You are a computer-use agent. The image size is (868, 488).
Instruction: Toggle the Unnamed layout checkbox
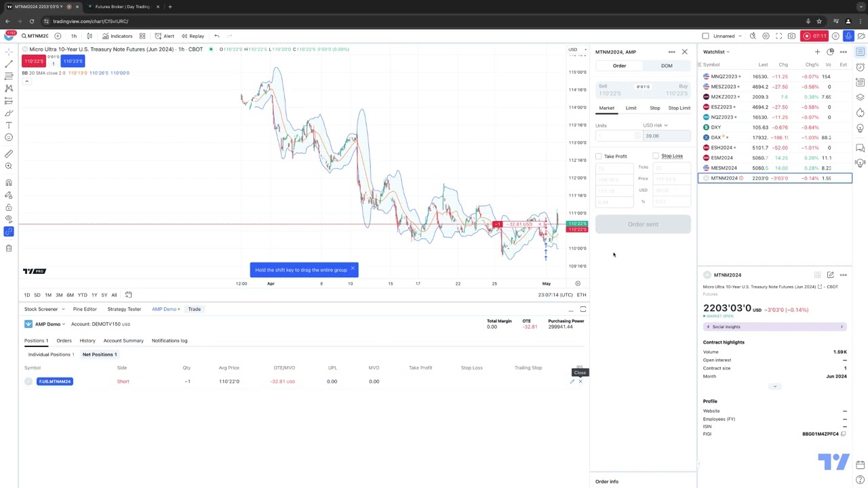[705, 36]
